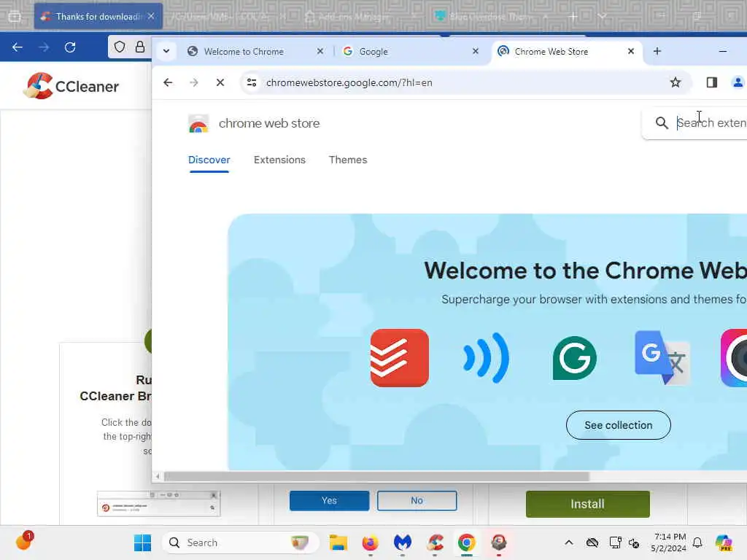The width and height of the screenshot is (747, 560).
Task: Click the green Grammarly extension icon
Action: (x=575, y=357)
